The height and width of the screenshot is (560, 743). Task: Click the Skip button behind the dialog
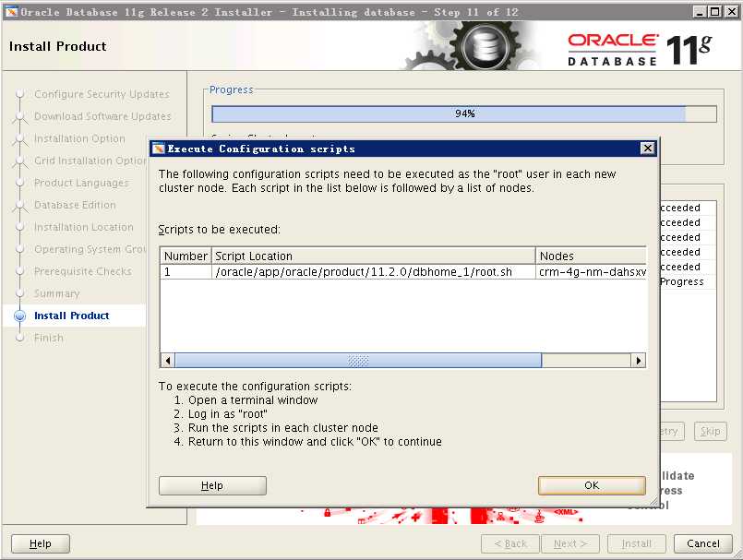point(711,431)
